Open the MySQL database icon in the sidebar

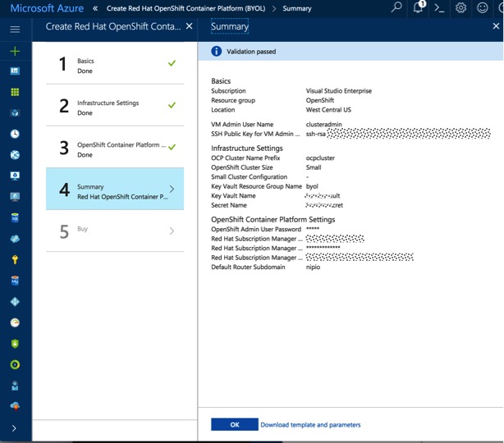point(15,281)
